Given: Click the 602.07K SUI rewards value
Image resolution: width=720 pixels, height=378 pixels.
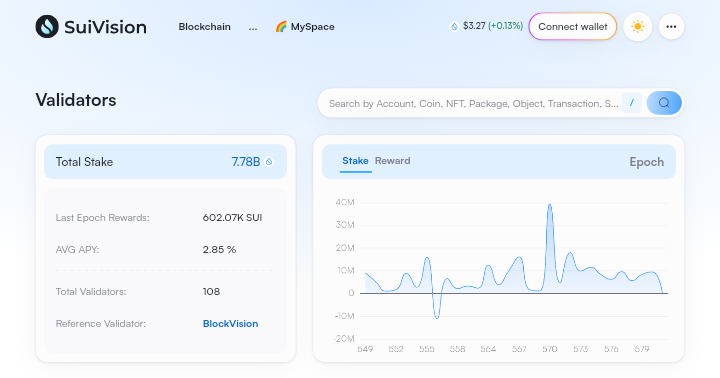Looking at the screenshot, I should (x=232, y=217).
